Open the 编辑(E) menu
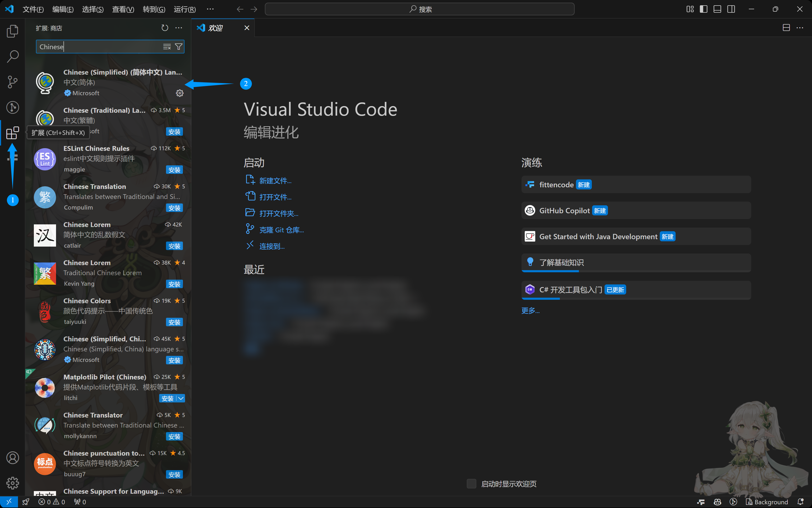812x508 pixels. pos(63,10)
